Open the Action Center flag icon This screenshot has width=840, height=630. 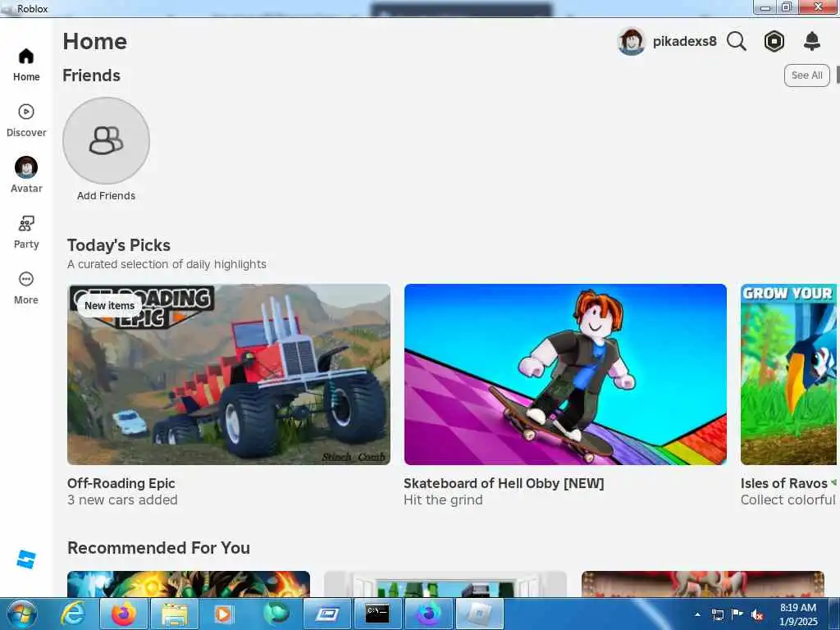737,614
